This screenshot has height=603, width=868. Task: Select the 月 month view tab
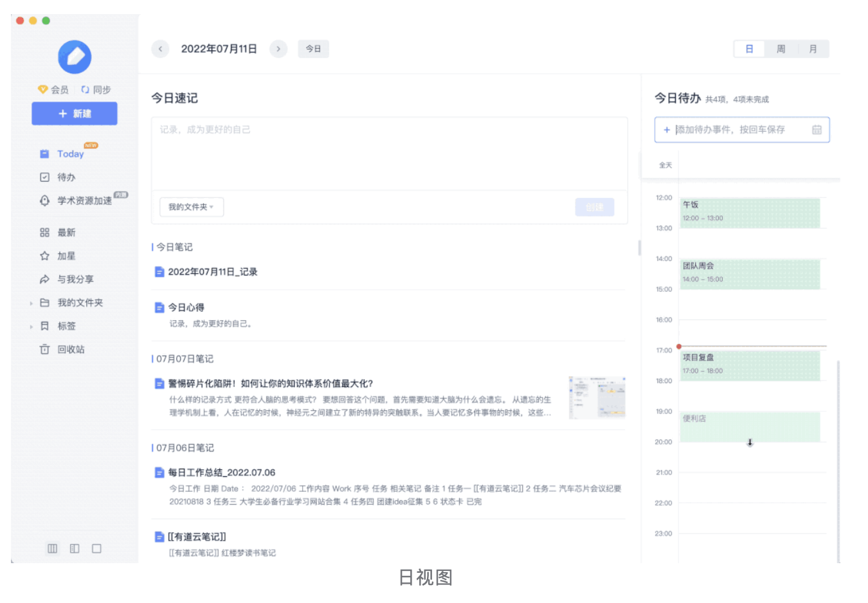[x=813, y=49]
